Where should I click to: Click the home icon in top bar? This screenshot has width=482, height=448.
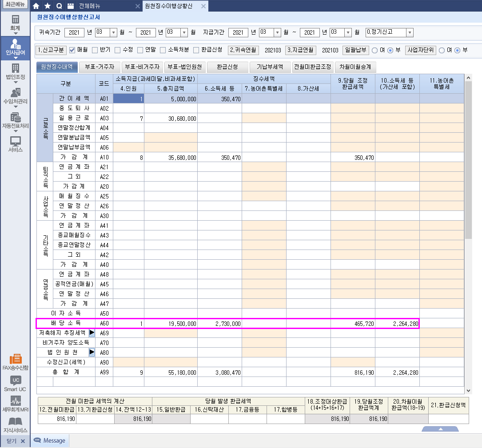point(36,6)
